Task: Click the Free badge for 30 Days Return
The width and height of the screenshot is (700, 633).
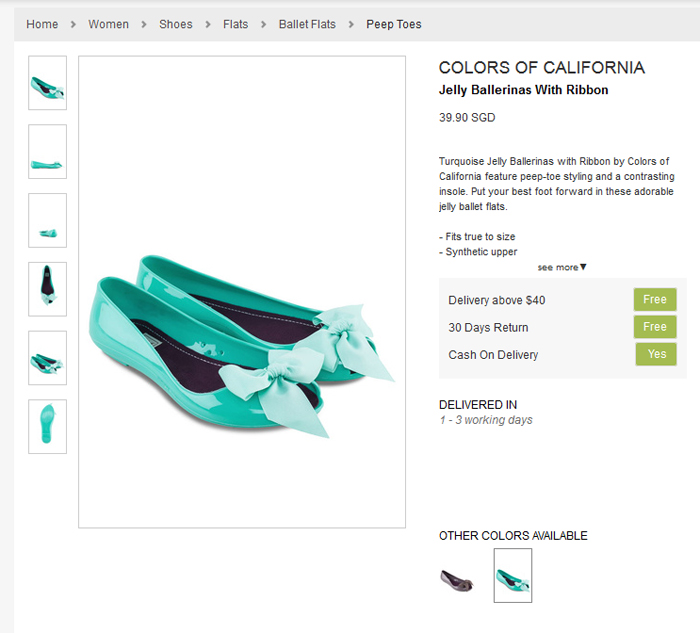Action: [x=655, y=327]
